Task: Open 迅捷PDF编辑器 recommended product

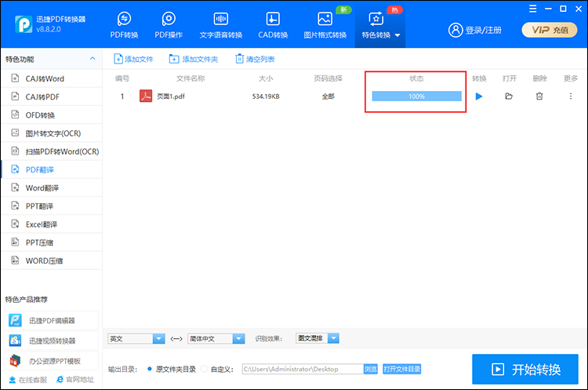Action: coord(52,321)
